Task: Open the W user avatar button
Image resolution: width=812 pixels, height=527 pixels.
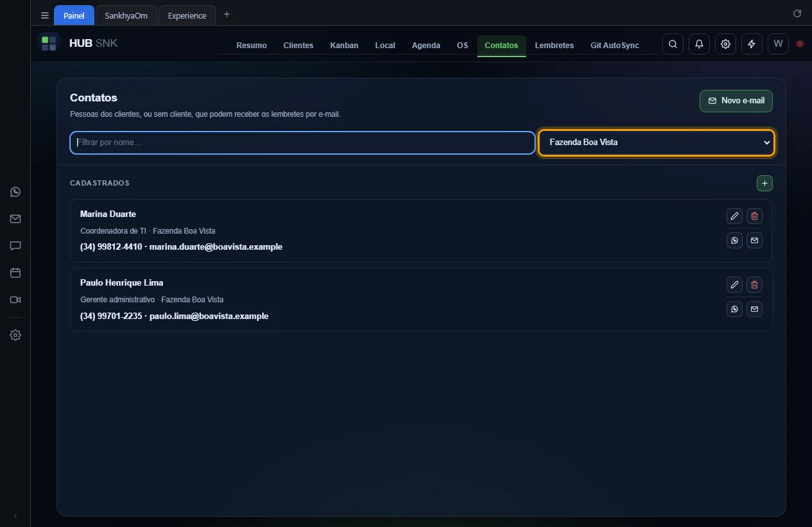Action: (x=778, y=44)
